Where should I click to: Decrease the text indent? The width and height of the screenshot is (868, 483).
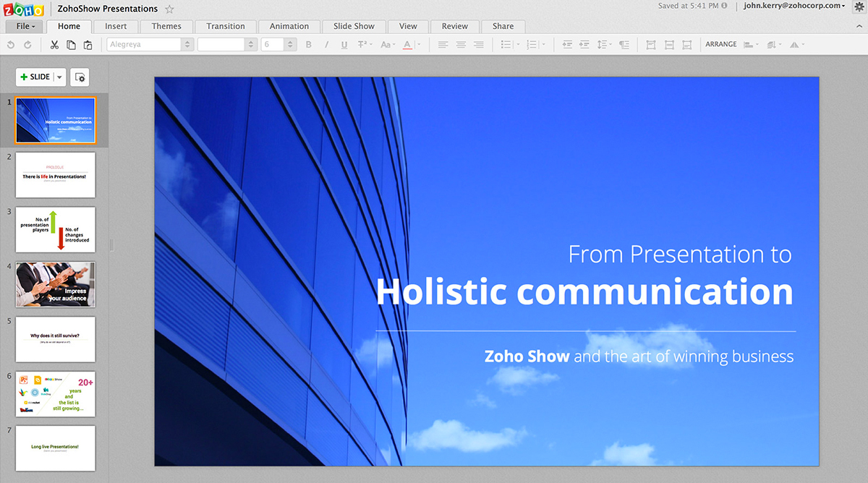tap(567, 45)
